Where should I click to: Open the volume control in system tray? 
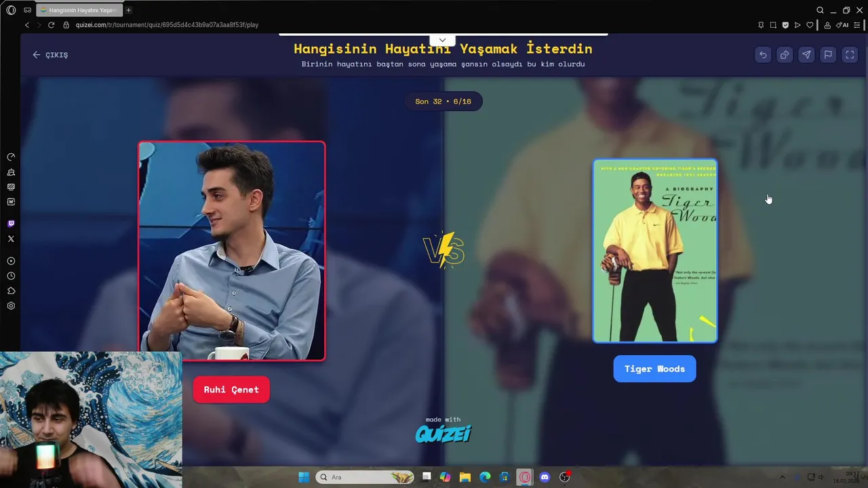tap(821, 477)
